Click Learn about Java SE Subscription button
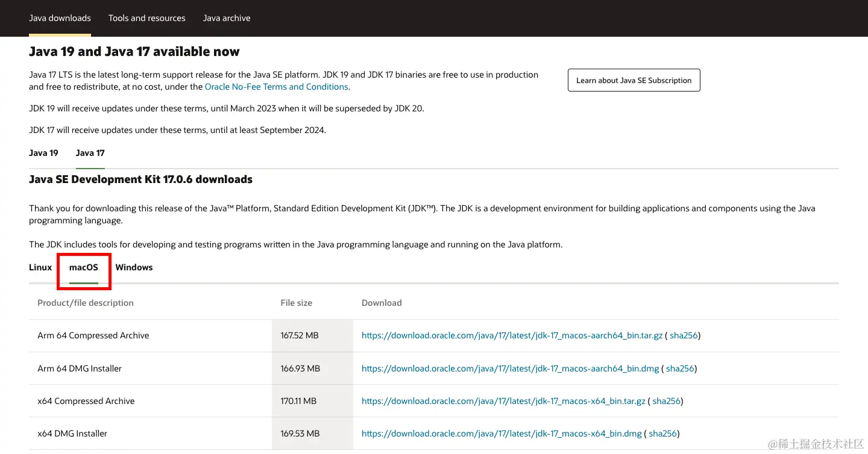The height and width of the screenshot is (454, 868). point(634,80)
